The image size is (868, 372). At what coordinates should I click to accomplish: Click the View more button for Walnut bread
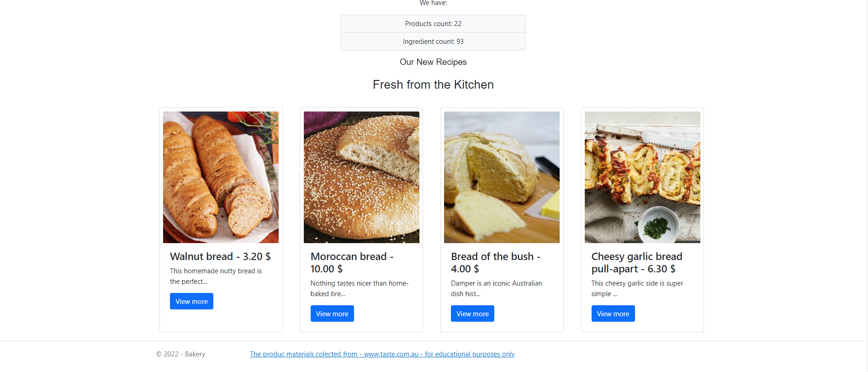[x=191, y=301]
